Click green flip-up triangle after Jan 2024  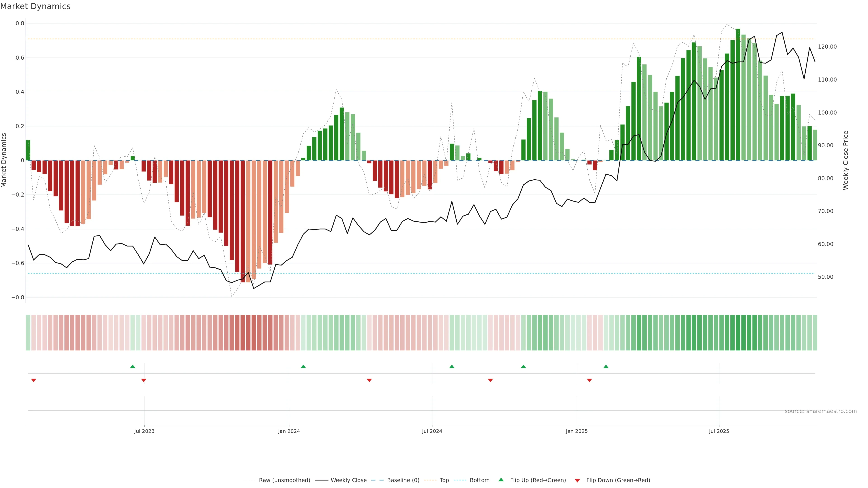(x=303, y=366)
